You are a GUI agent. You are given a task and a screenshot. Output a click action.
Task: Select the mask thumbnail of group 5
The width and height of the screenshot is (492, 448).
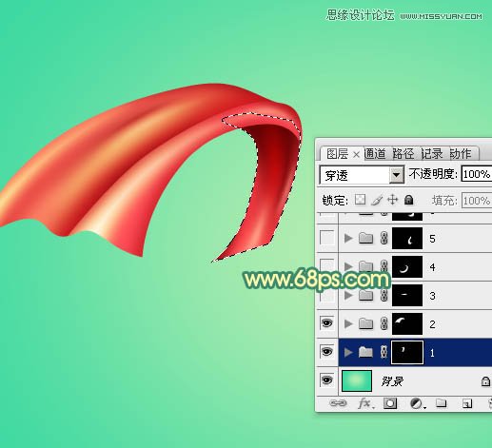pos(407,238)
